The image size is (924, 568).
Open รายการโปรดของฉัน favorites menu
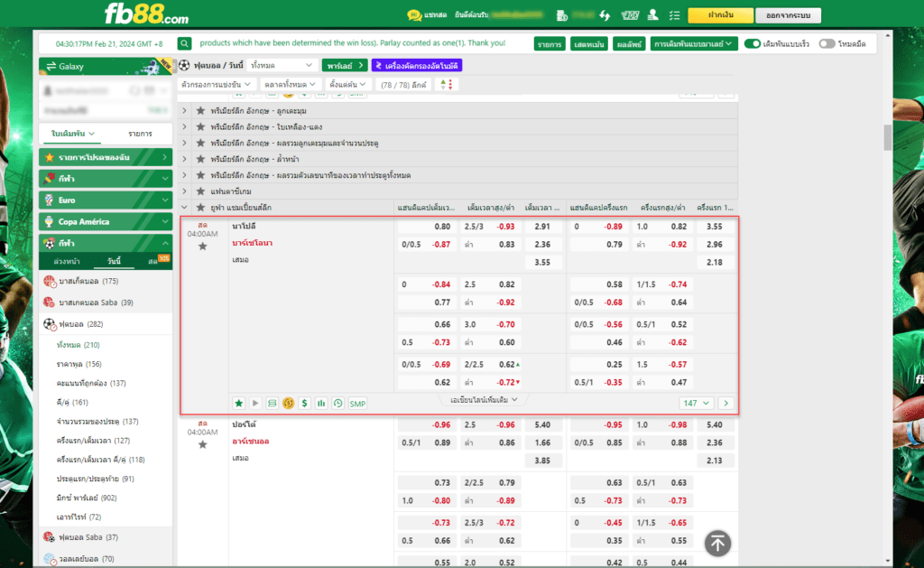(x=106, y=157)
